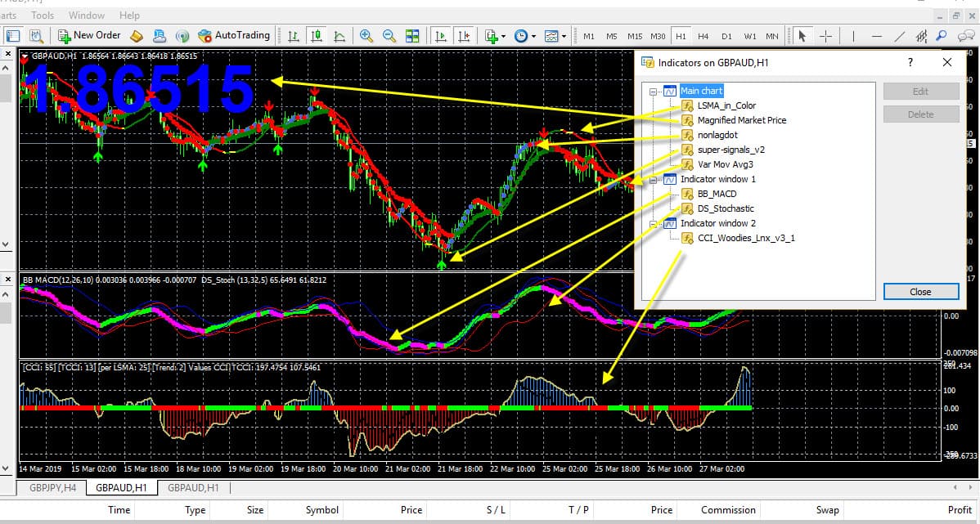Select the trendline drawing tool
This screenshot has height=524, width=980.
coord(900,36)
